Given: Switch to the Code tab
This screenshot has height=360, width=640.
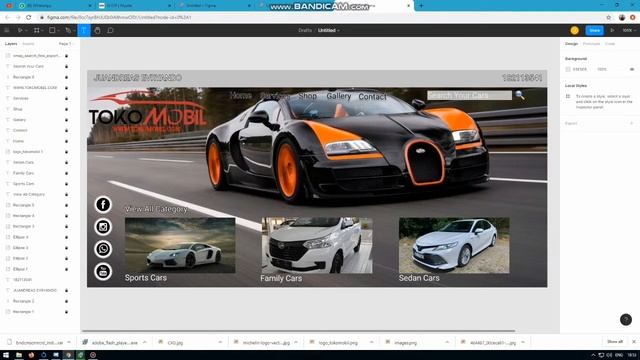Looking at the screenshot, I should [x=610, y=44].
